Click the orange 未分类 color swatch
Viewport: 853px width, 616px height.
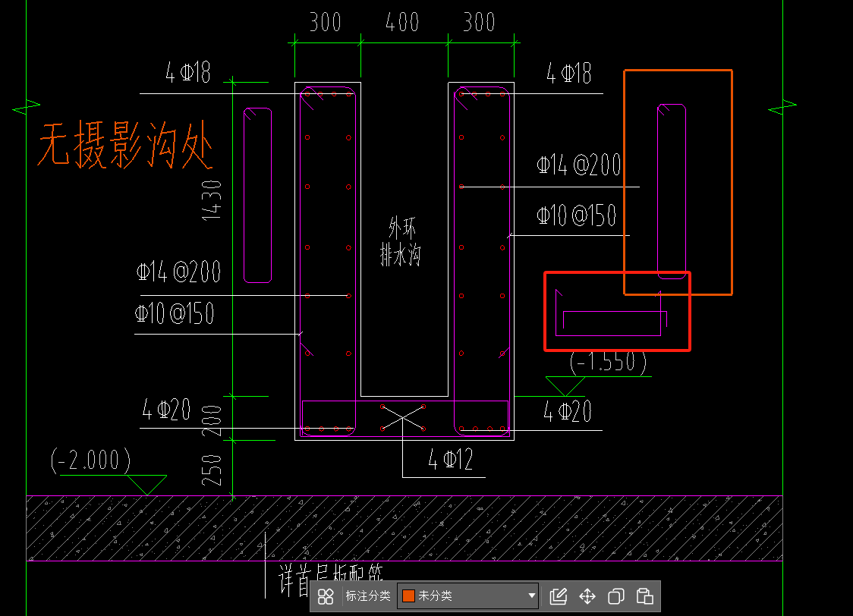coord(408,596)
